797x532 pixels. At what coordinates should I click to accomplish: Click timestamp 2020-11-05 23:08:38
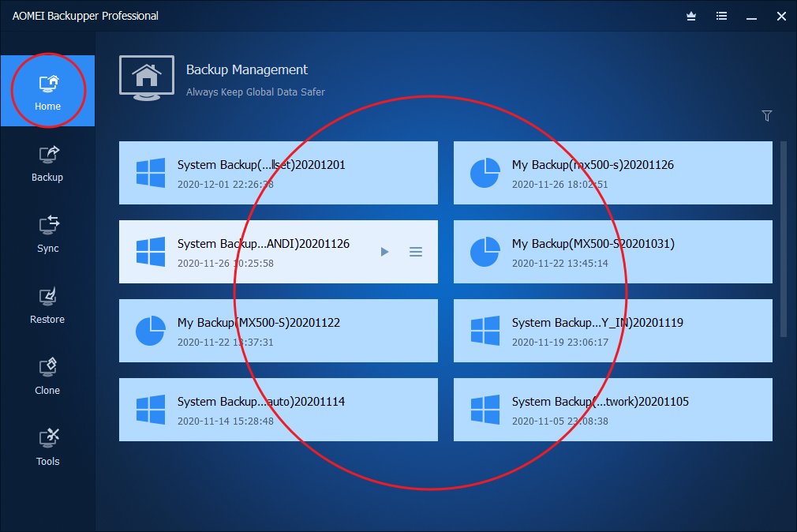559,421
